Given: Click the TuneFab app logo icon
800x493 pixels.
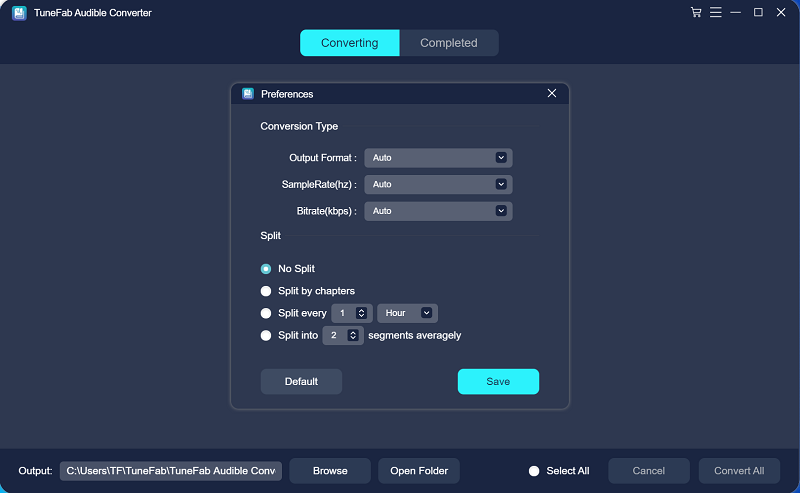Looking at the screenshot, I should tap(18, 13).
